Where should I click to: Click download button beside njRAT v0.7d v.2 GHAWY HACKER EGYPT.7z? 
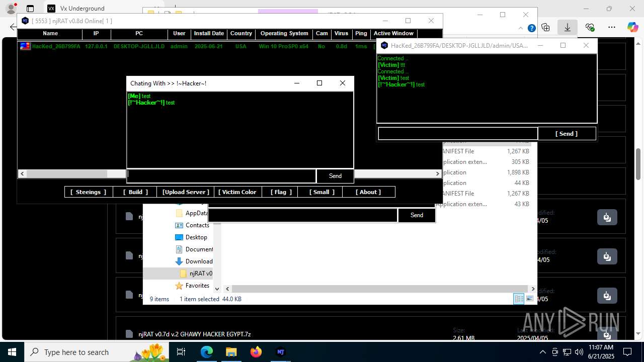pos(607,334)
